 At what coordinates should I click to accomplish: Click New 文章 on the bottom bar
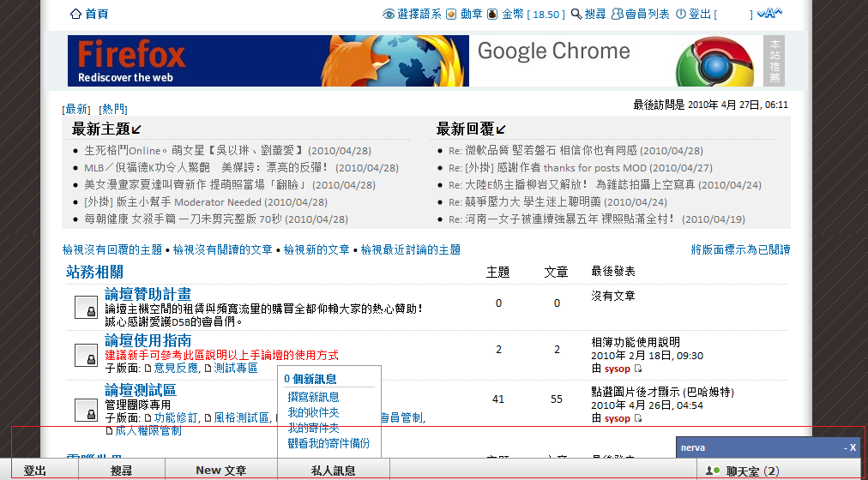tap(221, 470)
